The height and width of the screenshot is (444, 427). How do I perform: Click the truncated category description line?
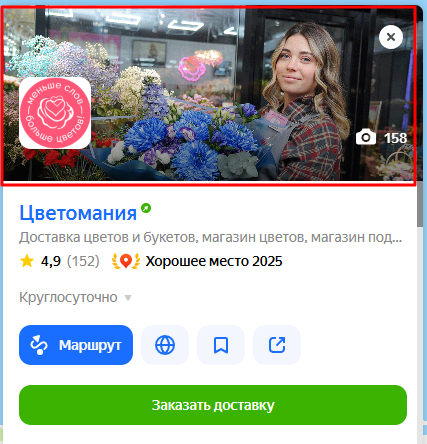(211, 237)
